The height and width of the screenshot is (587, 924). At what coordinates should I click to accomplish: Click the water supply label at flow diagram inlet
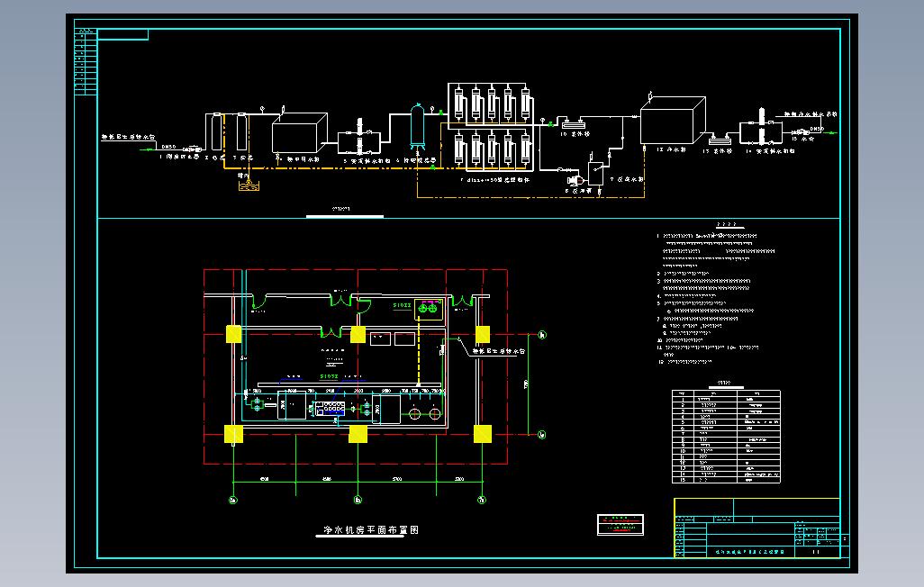pyautogui.click(x=128, y=137)
